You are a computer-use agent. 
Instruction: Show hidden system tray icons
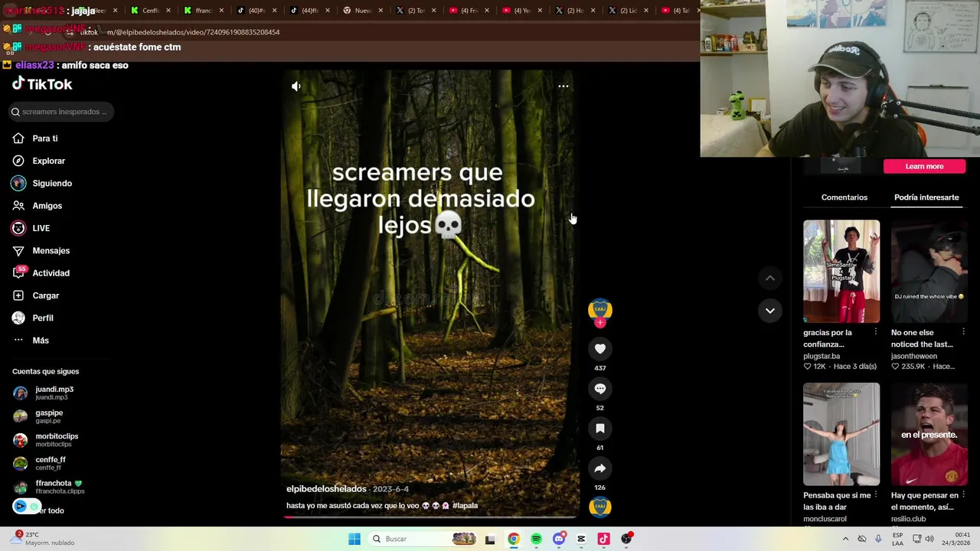tap(845, 539)
